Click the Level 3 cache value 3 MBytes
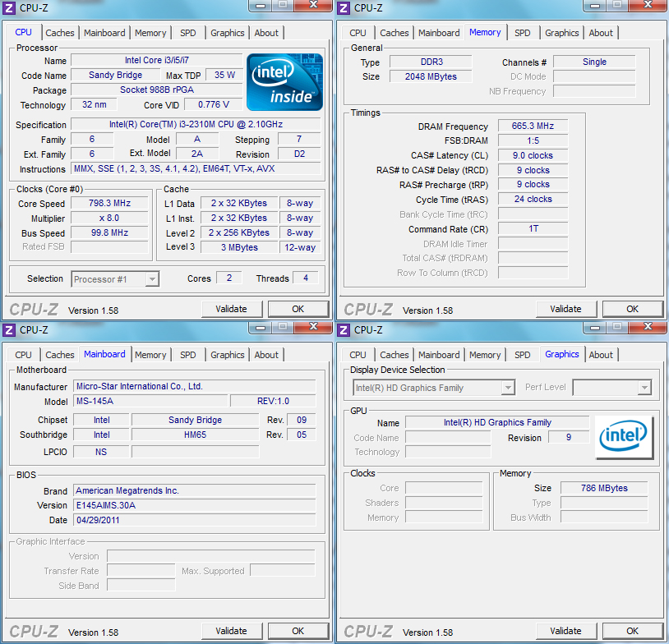Image resolution: width=669 pixels, height=644 pixels. coord(239,247)
